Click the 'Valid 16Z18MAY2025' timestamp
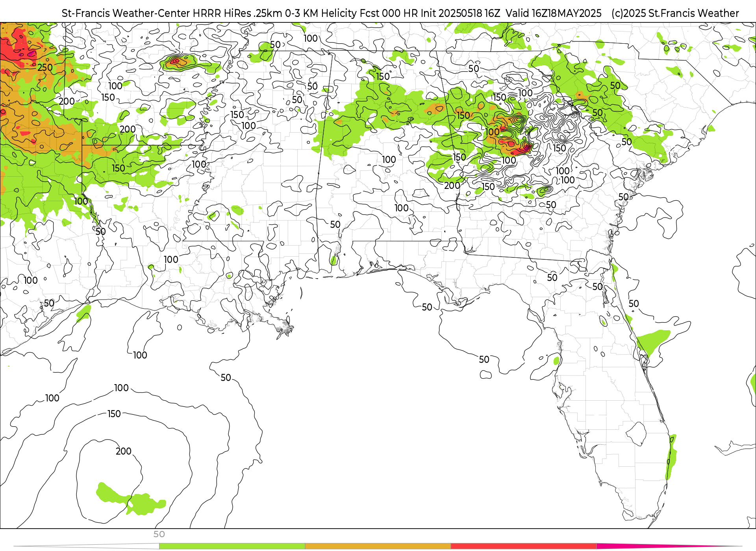This screenshot has width=756, height=551. click(554, 13)
